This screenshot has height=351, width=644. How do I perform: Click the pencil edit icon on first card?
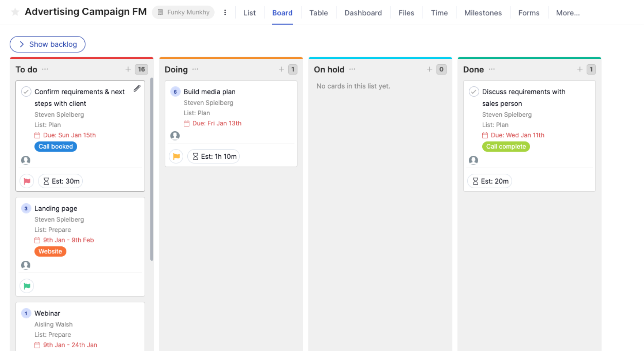click(x=137, y=88)
